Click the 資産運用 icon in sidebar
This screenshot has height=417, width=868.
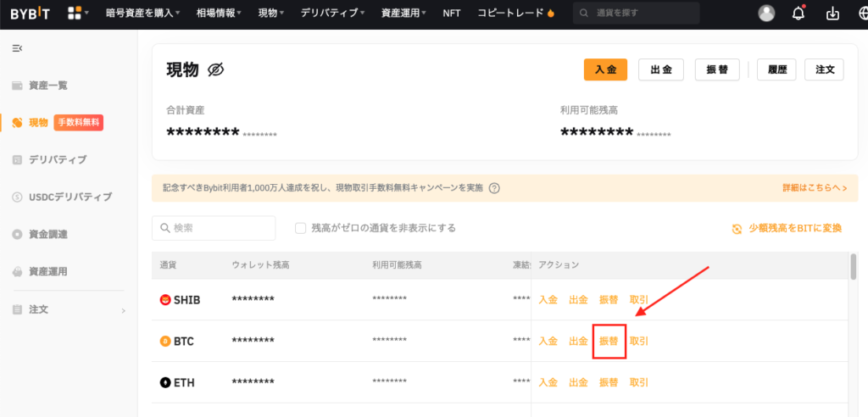(18, 272)
